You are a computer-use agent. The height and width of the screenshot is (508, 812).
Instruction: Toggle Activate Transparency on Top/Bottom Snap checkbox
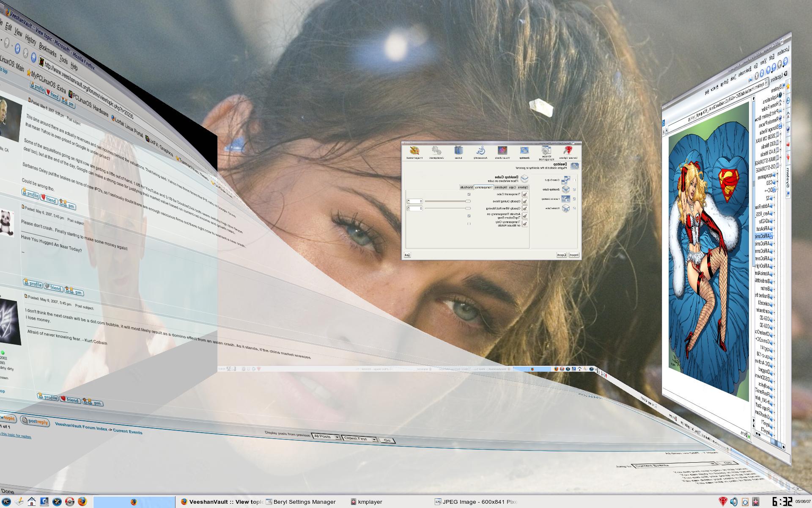pyautogui.click(x=469, y=216)
